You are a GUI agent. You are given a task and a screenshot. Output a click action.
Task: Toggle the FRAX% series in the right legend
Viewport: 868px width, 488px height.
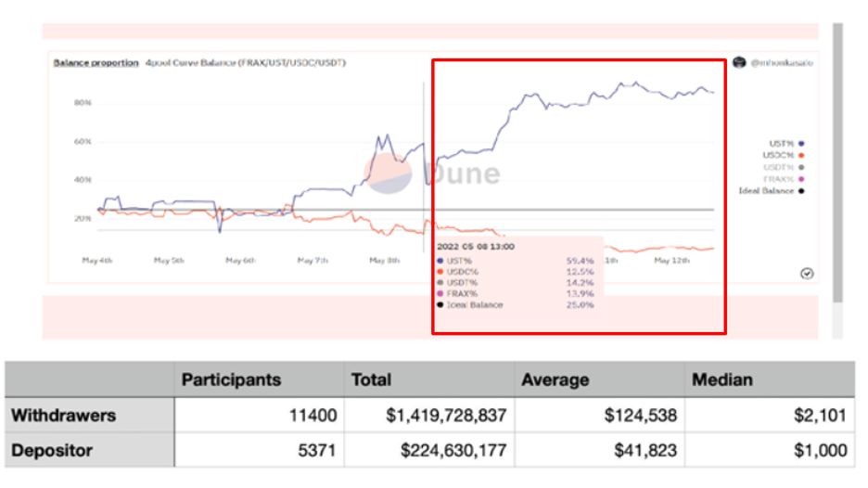777,179
